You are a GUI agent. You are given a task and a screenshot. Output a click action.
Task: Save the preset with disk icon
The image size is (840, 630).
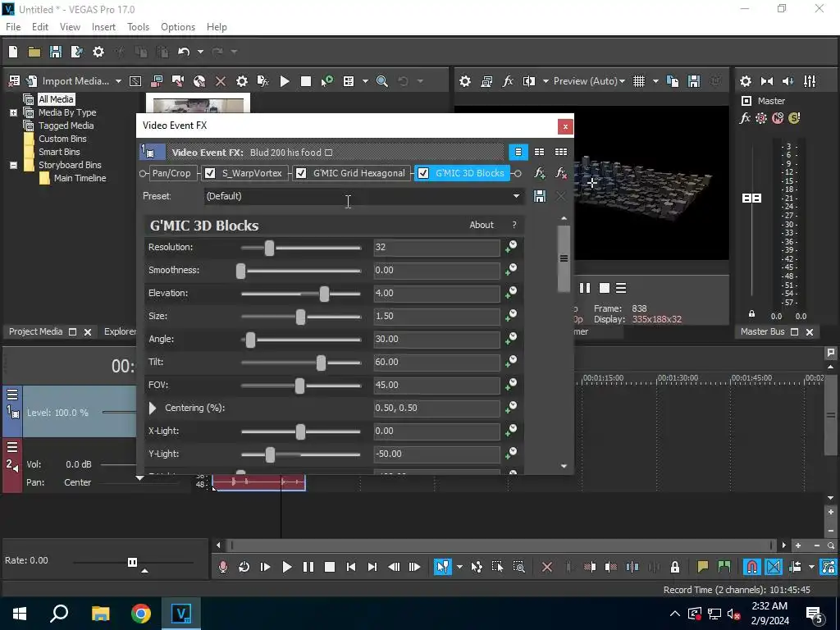pyautogui.click(x=540, y=196)
